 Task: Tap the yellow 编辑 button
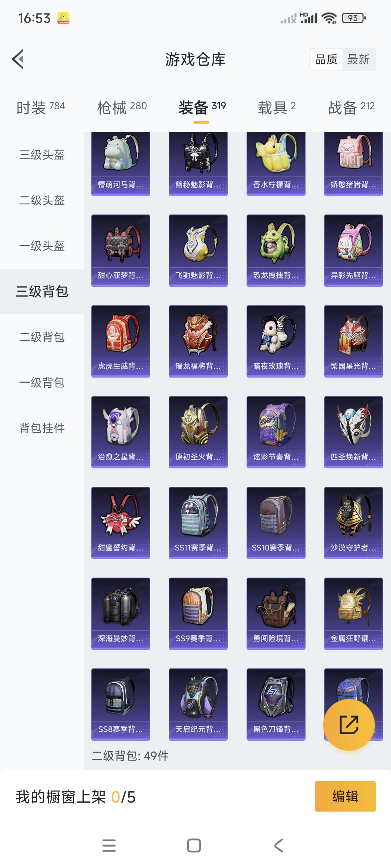pyautogui.click(x=345, y=796)
